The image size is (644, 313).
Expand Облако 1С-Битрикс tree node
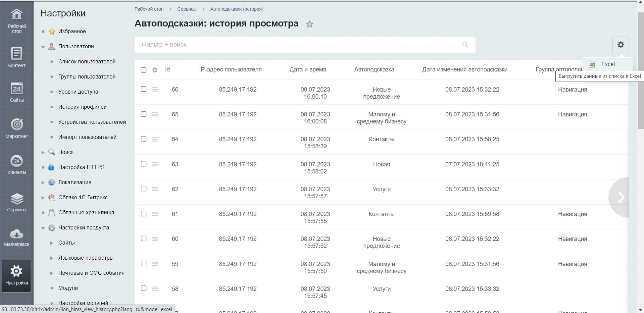43,198
